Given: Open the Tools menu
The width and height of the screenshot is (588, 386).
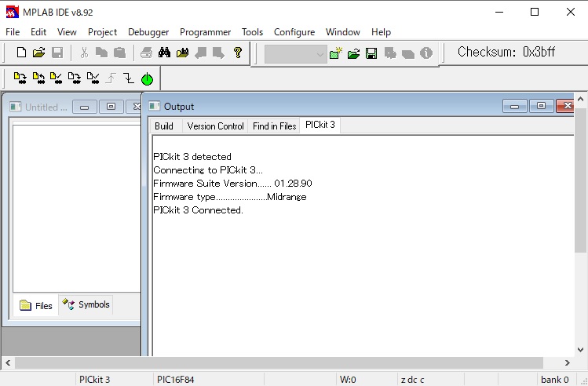Looking at the screenshot, I should coord(252,32).
